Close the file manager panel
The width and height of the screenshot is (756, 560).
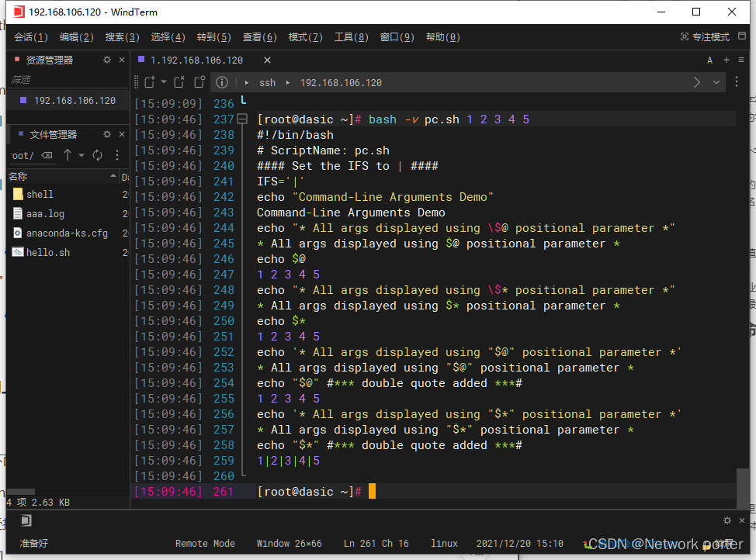(x=122, y=134)
